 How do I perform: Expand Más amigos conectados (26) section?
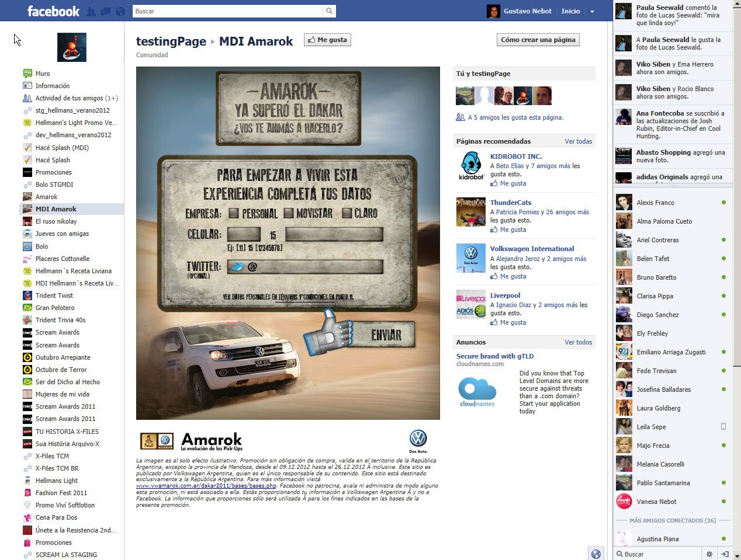pyautogui.click(x=673, y=520)
